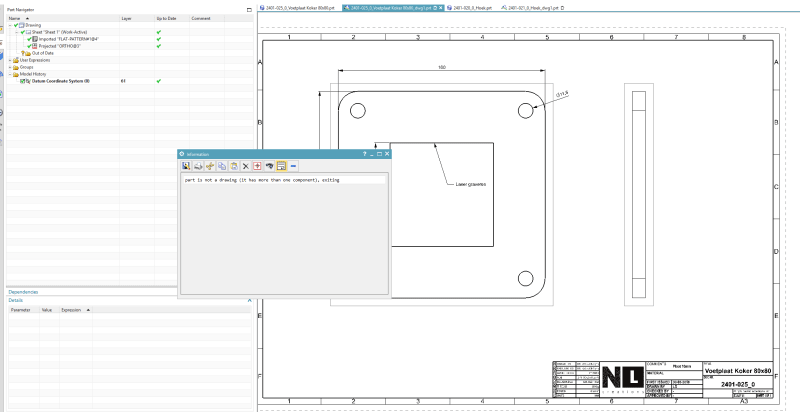Click the Drawing node icon in Part Navigator

pos(21,25)
